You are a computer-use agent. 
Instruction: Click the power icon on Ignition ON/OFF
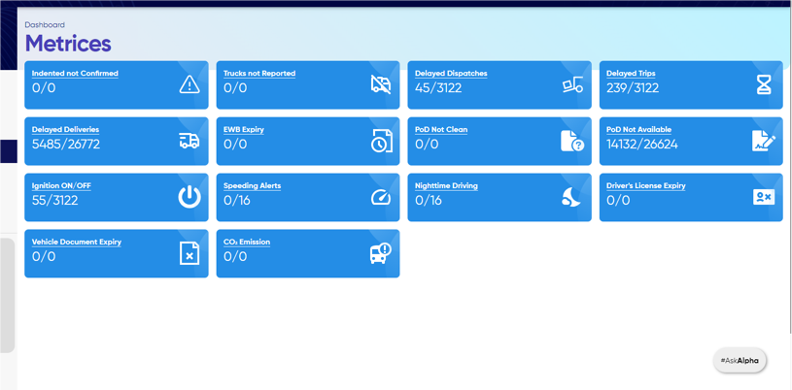point(189,197)
